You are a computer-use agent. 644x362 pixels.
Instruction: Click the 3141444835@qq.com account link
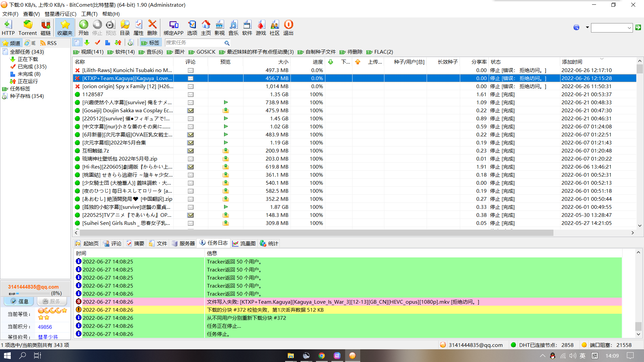tap(33, 287)
